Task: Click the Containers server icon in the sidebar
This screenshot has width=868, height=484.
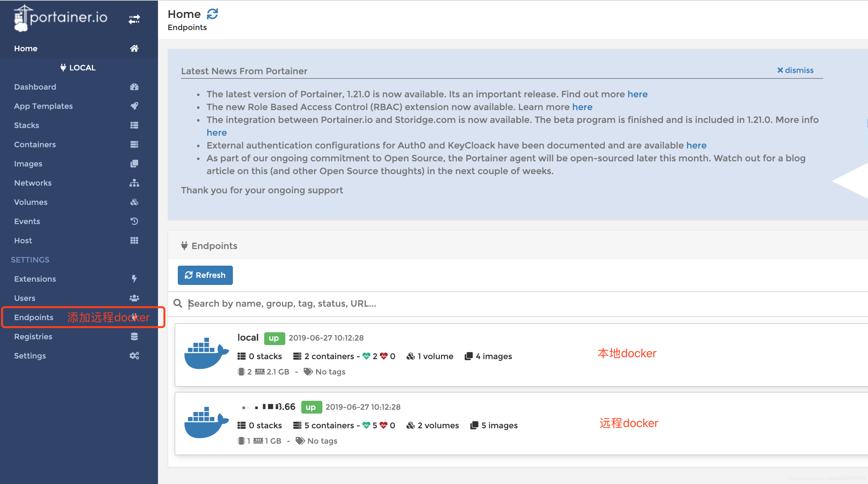Action: 134,144
